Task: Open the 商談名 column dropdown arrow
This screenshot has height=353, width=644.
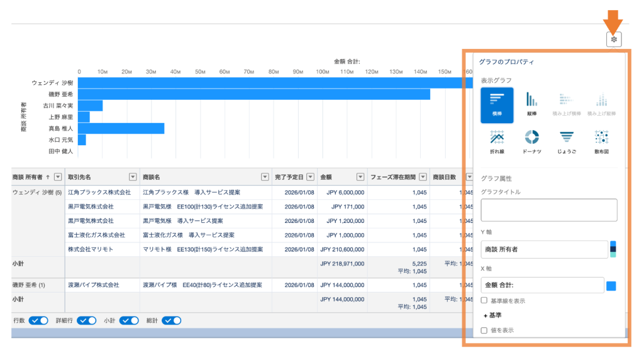Action: [x=264, y=177]
